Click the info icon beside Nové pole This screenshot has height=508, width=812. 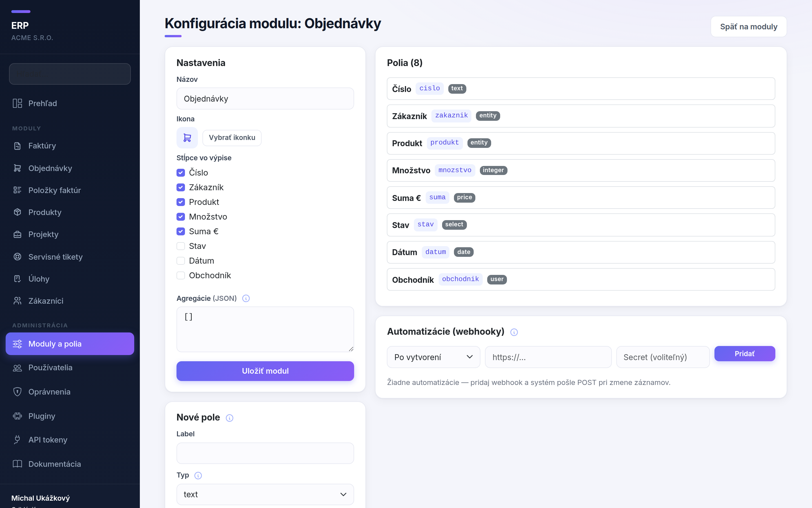pos(230,418)
